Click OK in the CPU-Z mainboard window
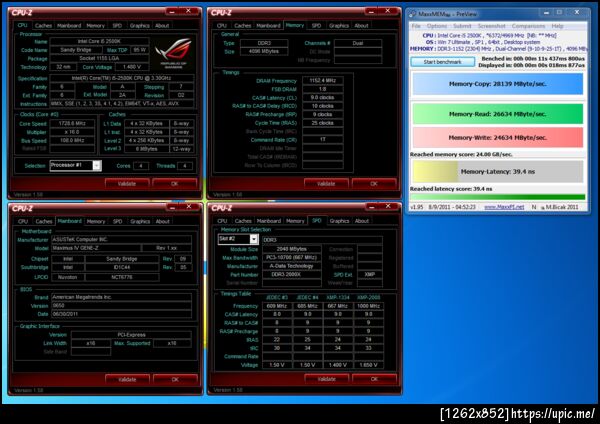This screenshot has width=600, height=424. (175, 379)
